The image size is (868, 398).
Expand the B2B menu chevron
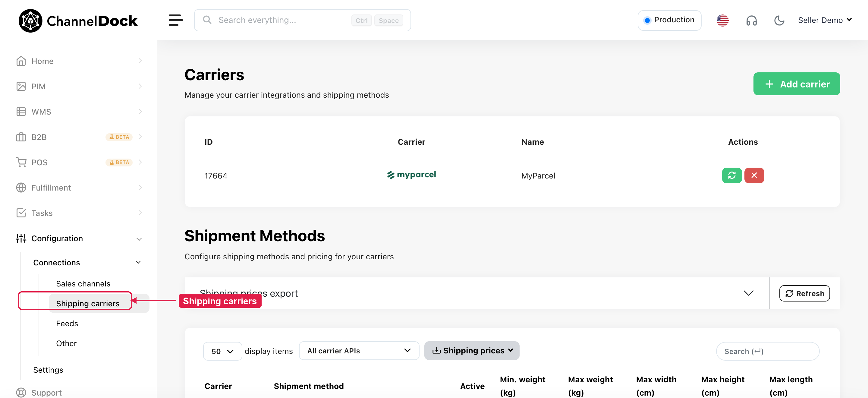(x=140, y=137)
